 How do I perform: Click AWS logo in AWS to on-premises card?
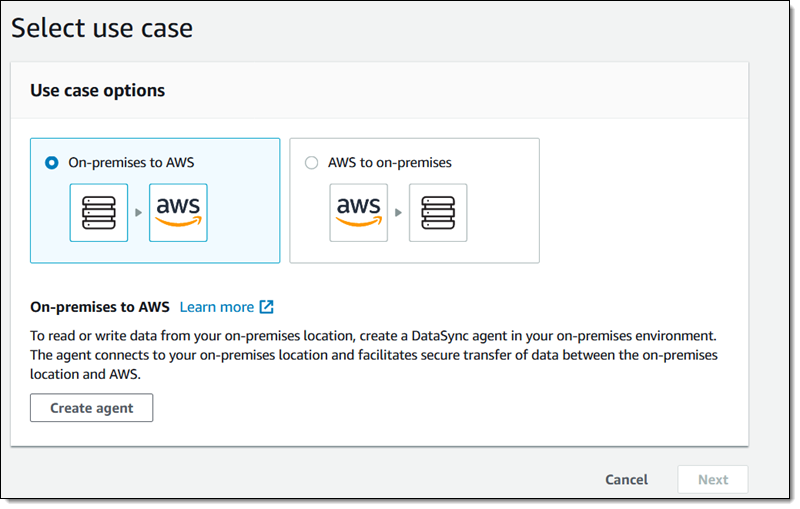pyautogui.click(x=359, y=213)
